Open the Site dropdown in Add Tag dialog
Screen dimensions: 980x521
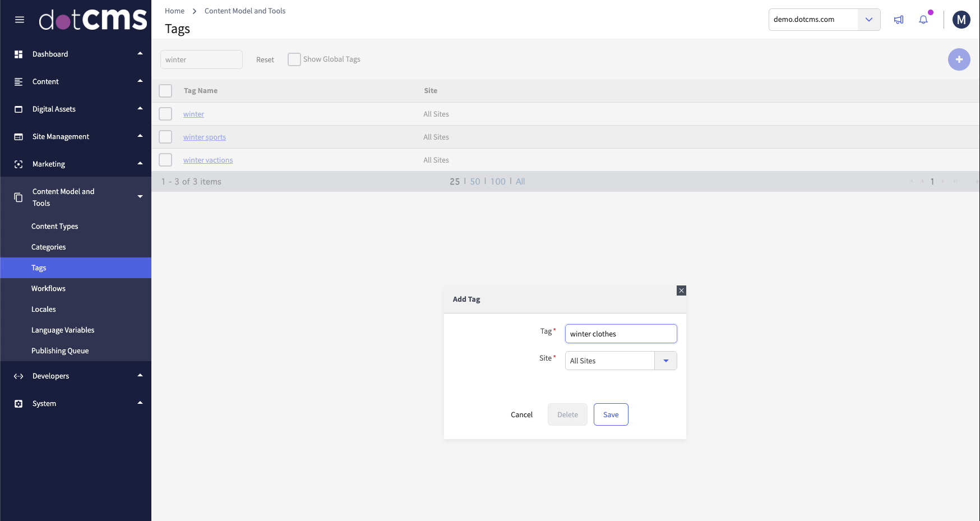pos(665,361)
